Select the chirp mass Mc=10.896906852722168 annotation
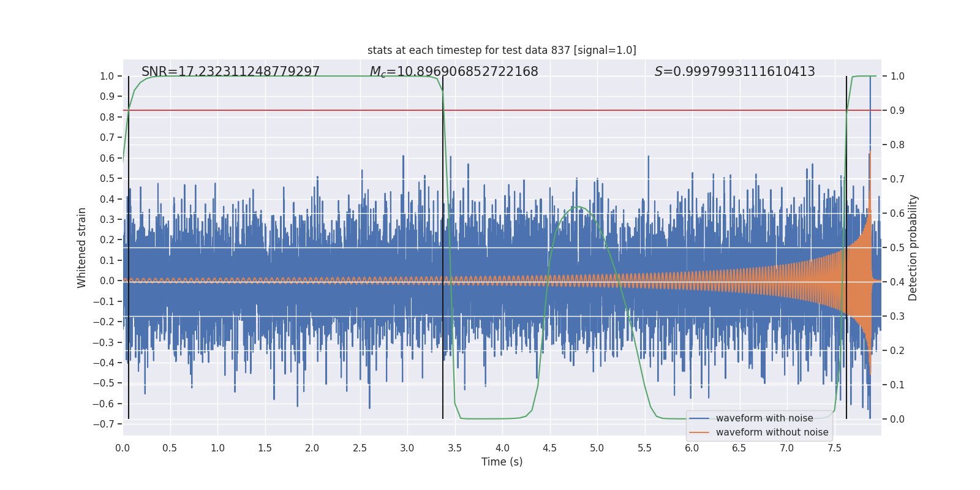Screen dimensions: 980x490 (x=454, y=72)
